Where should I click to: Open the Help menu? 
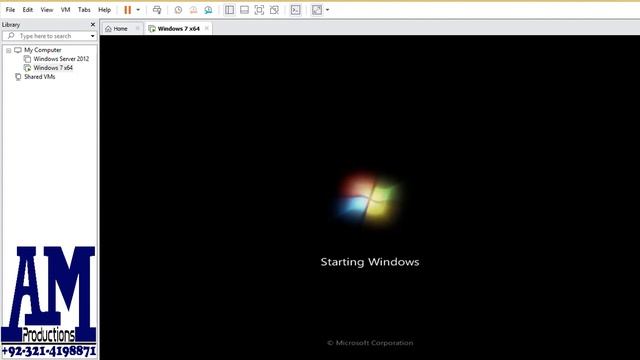pos(104,10)
